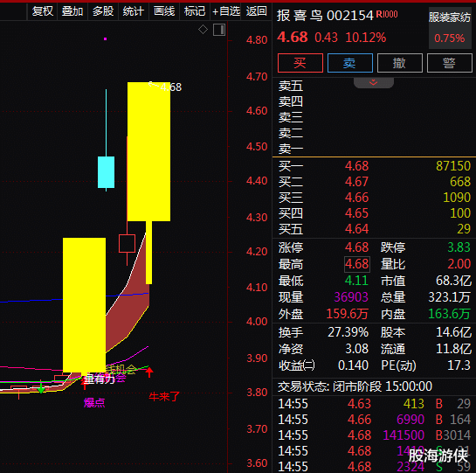Click the 4.68 price label on chart
The width and height of the screenshot is (476, 473).
click(170, 87)
